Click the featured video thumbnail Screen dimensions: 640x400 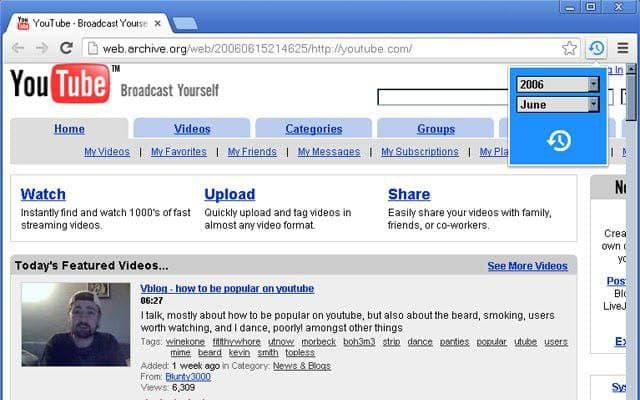76,324
